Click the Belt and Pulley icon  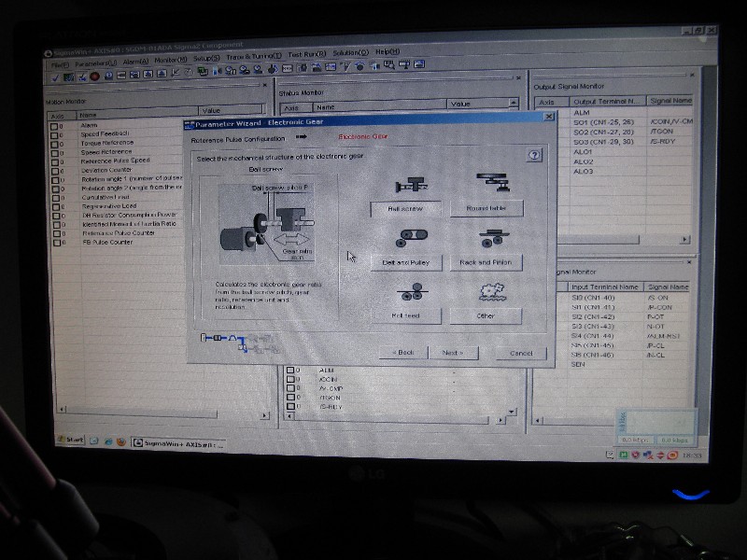tap(405, 239)
